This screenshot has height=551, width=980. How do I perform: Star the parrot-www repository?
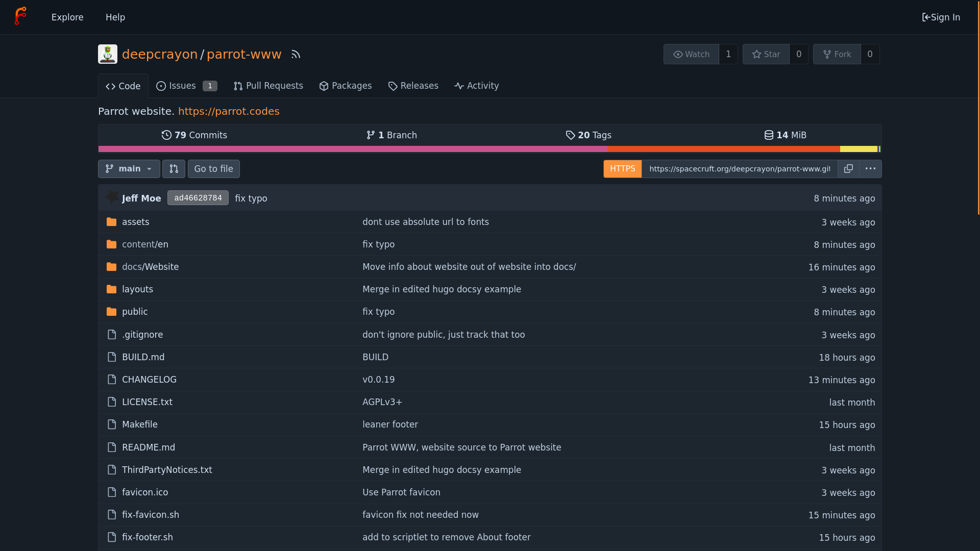[x=766, y=54]
